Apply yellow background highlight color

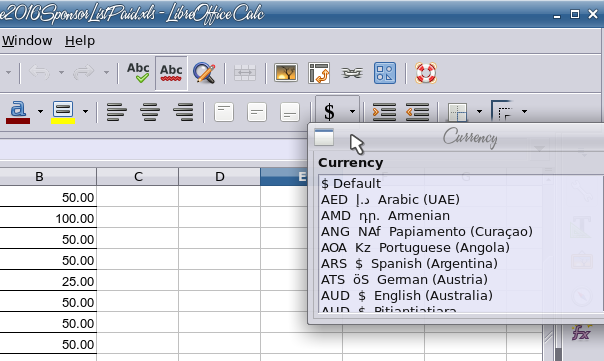click(63, 112)
